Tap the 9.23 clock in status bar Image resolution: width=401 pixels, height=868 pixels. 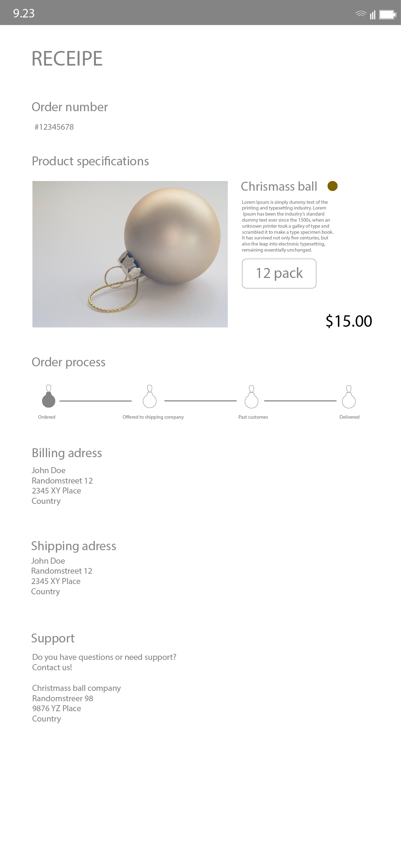coord(24,14)
